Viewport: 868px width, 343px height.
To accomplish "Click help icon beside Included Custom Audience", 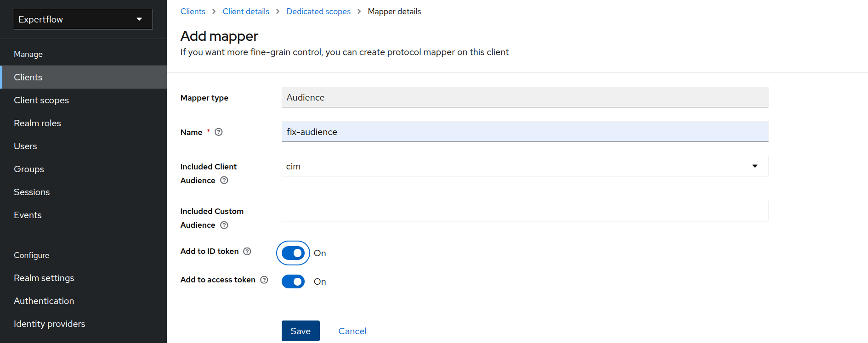I will 224,225.
